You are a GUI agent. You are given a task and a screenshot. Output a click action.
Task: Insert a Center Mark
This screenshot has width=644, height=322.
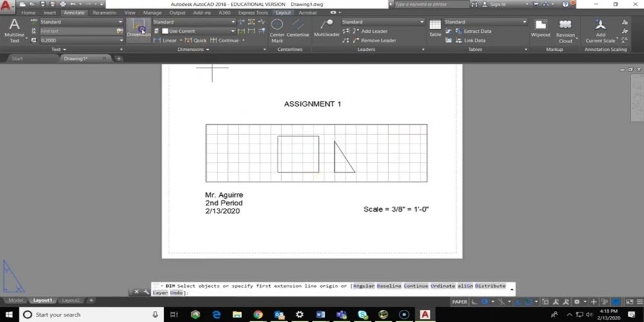[x=277, y=30]
